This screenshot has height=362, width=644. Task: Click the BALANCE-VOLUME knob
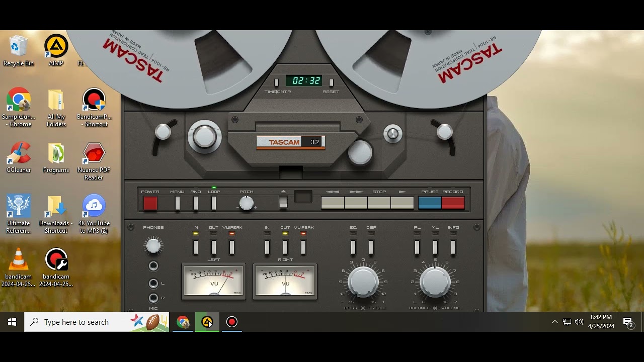pos(435,282)
